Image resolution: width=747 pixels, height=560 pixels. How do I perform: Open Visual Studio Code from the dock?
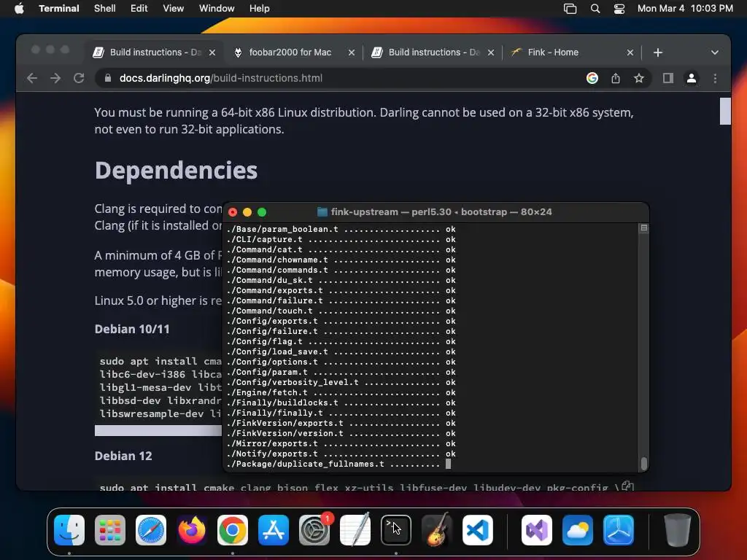(477, 529)
